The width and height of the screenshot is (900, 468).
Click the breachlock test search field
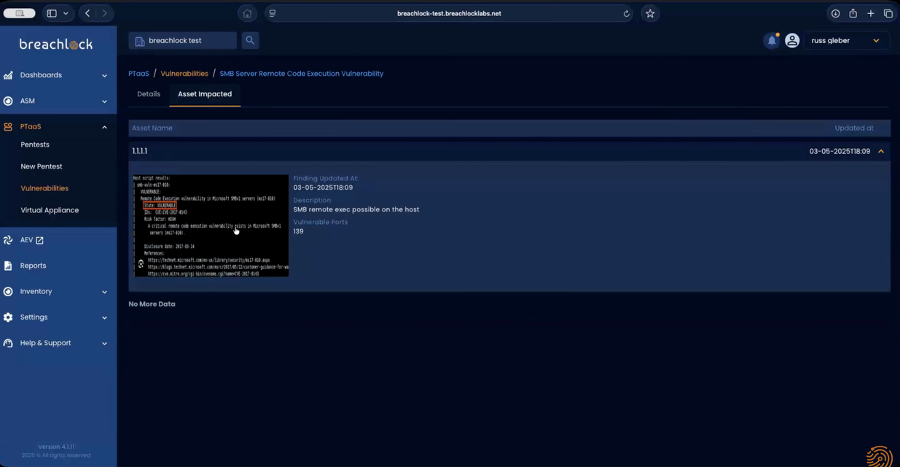point(183,41)
